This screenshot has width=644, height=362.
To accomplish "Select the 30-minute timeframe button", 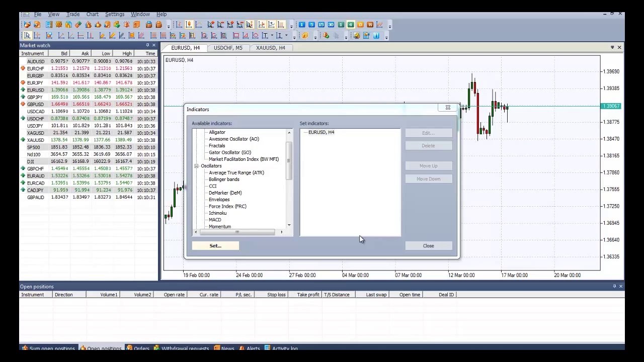I will point(331,25).
